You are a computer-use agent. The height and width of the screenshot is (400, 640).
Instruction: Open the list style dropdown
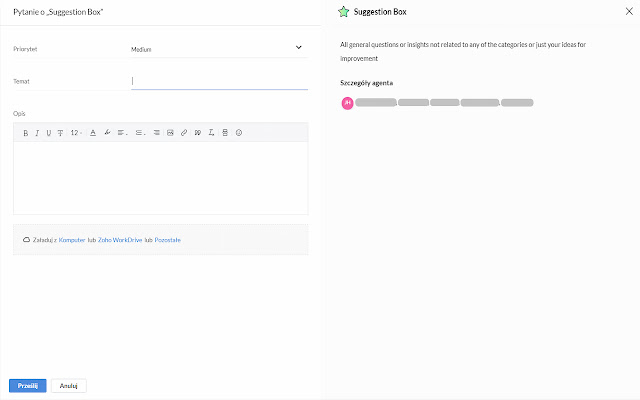tap(140, 133)
